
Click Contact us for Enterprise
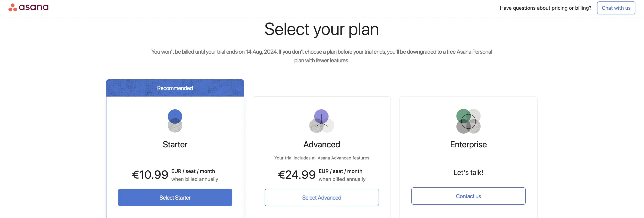coord(468,196)
